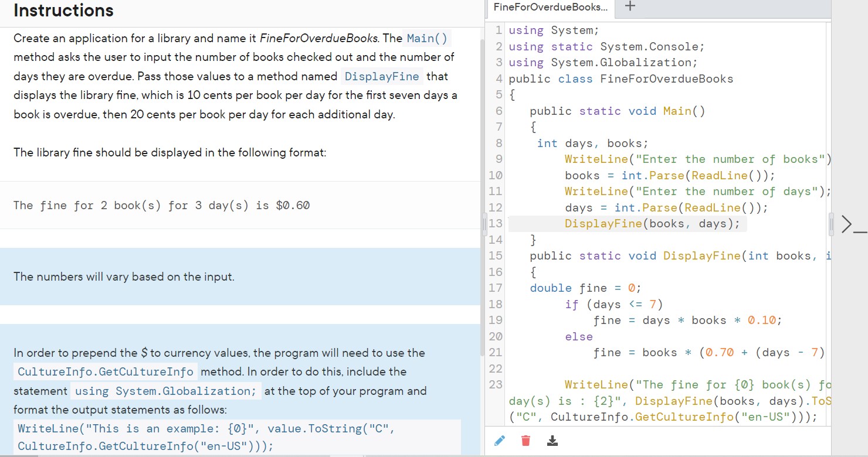Click line number 13 in the gutter
This screenshot has height=457, width=868.
[496, 223]
